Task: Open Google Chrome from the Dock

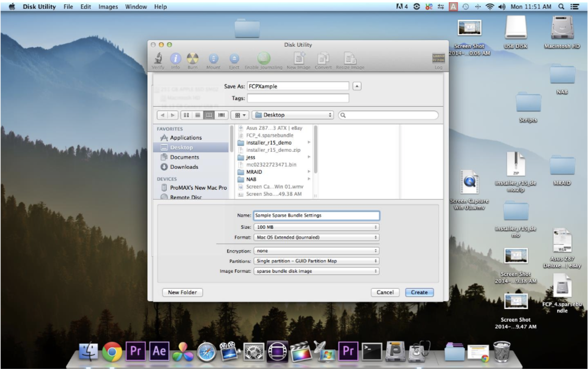Action: click(112, 352)
